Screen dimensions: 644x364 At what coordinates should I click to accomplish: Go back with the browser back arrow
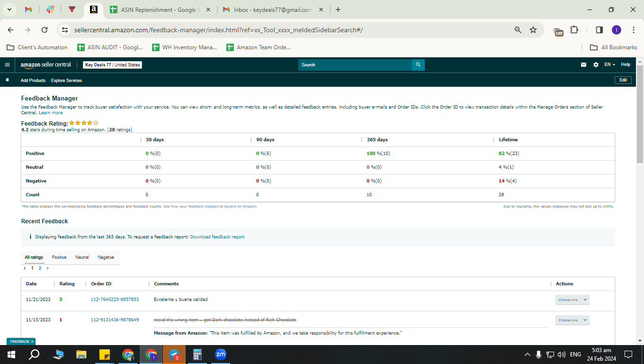coord(11,30)
